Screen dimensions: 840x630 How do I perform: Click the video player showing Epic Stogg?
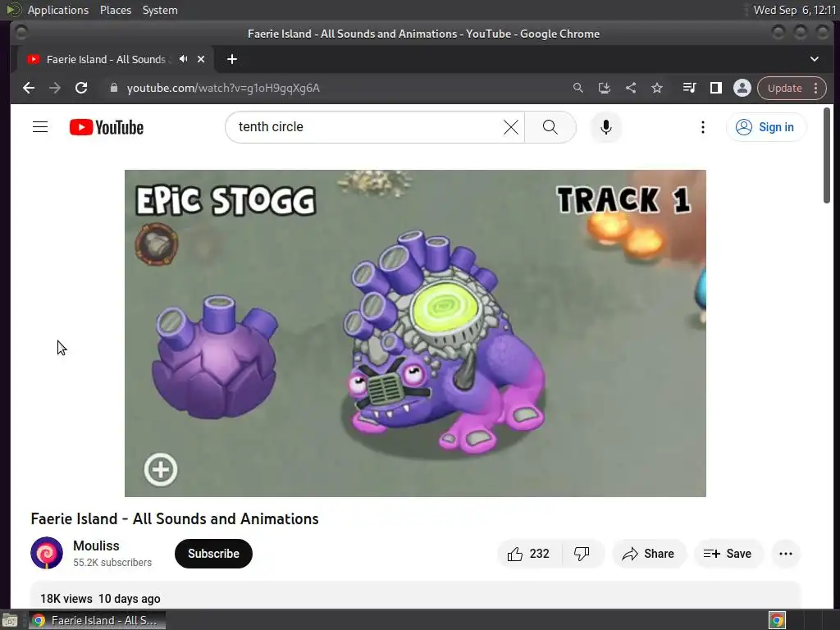click(x=415, y=333)
